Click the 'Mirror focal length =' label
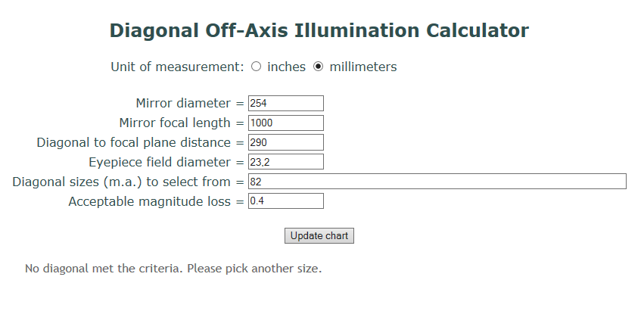The image size is (644, 311). click(181, 123)
